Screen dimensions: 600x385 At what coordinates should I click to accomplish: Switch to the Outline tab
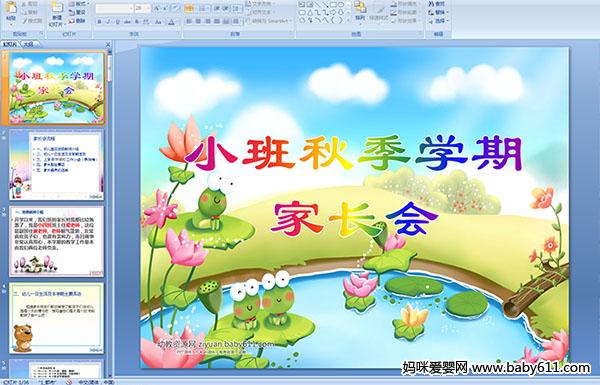(28, 44)
